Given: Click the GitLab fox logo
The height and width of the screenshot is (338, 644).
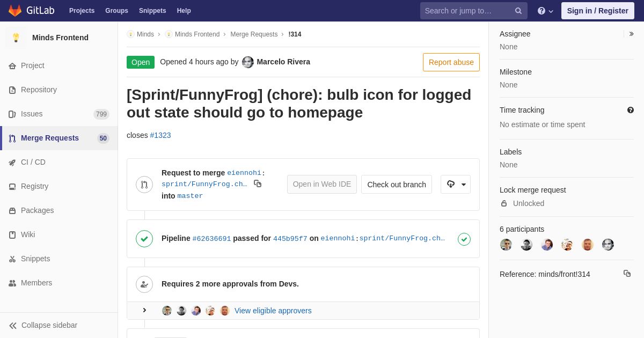Looking at the screenshot, I should tap(15, 11).
